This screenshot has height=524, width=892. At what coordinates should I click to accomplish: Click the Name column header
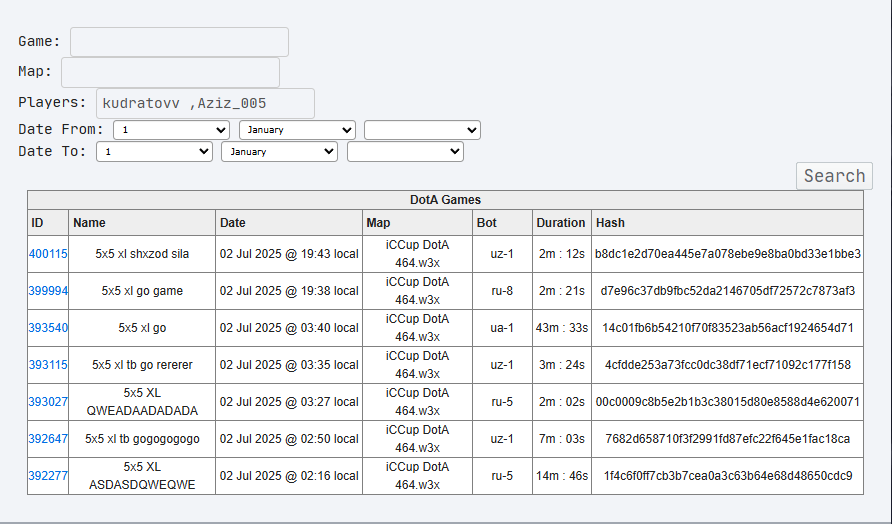(x=142, y=223)
